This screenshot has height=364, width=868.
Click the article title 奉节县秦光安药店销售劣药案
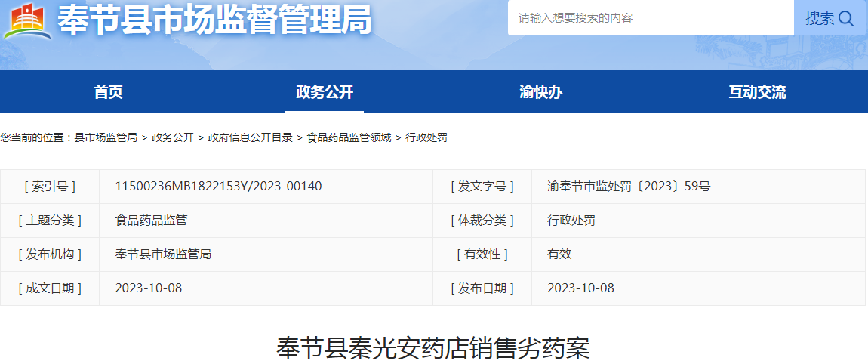point(433,348)
